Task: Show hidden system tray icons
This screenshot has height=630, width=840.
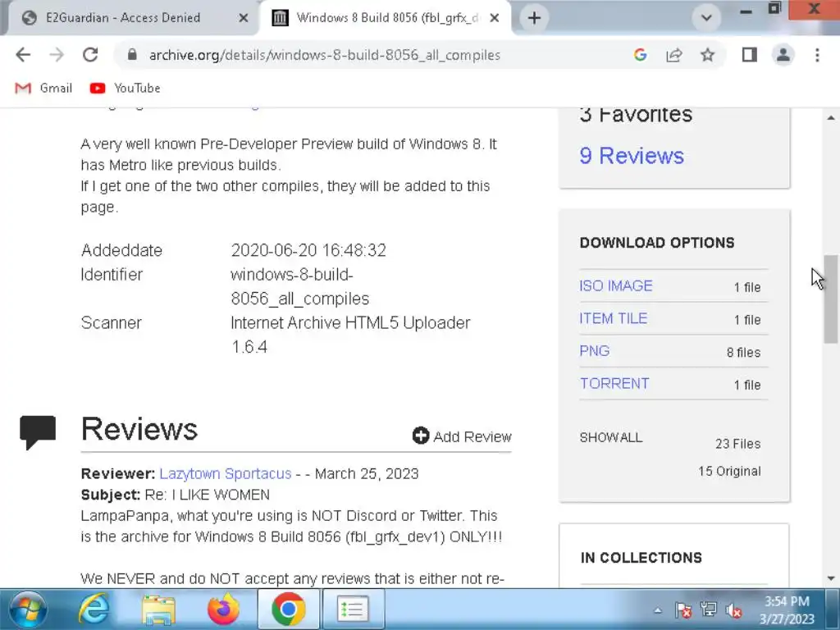Action: click(658, 610)
